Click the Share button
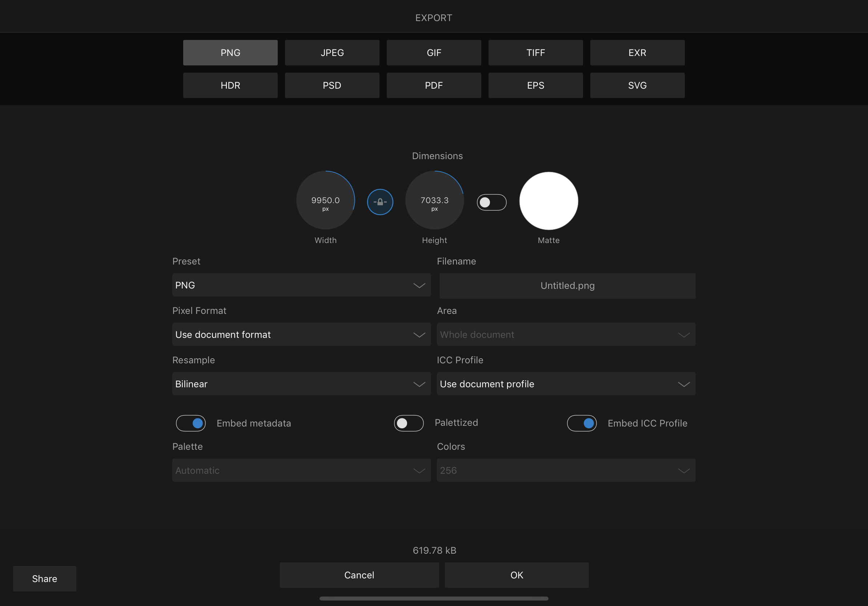This screenshot has width=868, height=606. (45, 578)
